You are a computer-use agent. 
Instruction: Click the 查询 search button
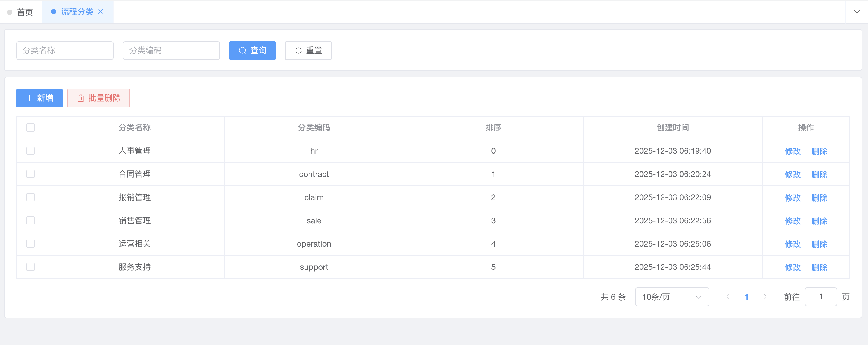252,51
